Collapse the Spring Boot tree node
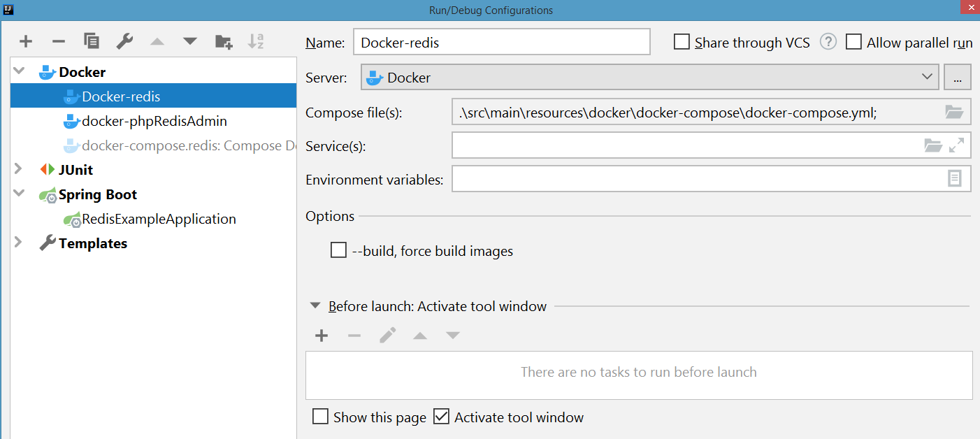This screenshot has height=439, width=980. pyautogui.click(x=19, y=194)
